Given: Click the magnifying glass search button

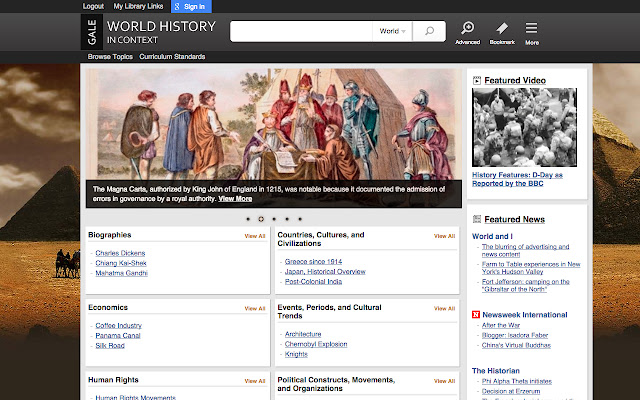Looking at the screenshot, I should (x=429, y=32).
